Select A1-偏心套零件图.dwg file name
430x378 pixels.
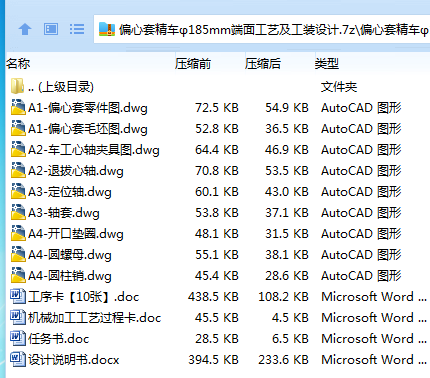(x=88, y=108)
